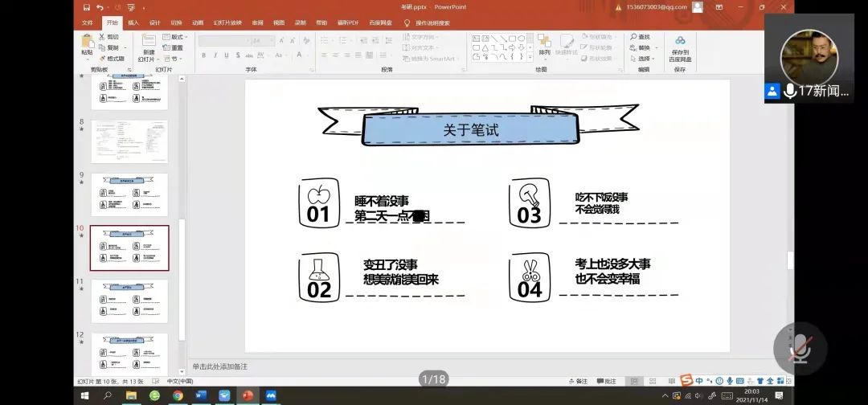Expand the 版式 layout dropdown
Screen dimensions: 868x405
click(x=176, y=36)
